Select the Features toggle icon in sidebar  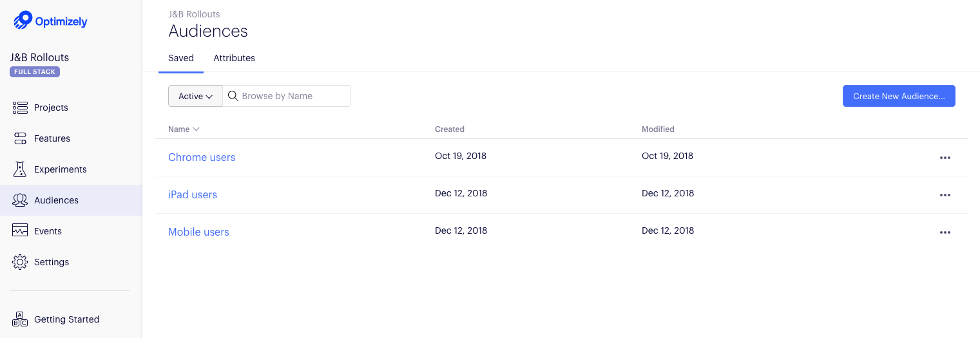pos(20,138)
